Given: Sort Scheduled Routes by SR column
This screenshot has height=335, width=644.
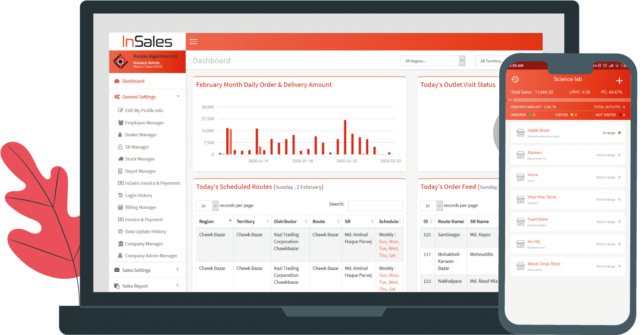Looking at the screenshot, I should pyautogui.click(x=373, y=222).
